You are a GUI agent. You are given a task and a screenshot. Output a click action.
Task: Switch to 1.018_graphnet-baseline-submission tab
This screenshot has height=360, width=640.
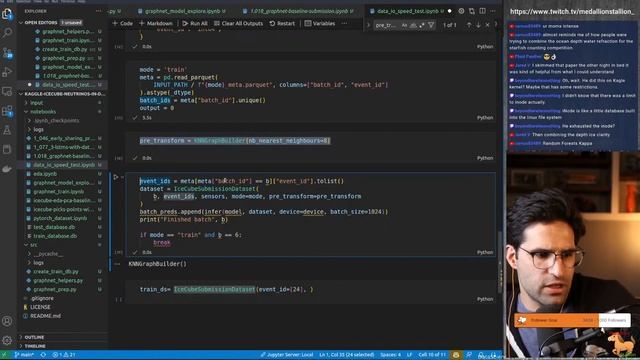tap(299, 11)
